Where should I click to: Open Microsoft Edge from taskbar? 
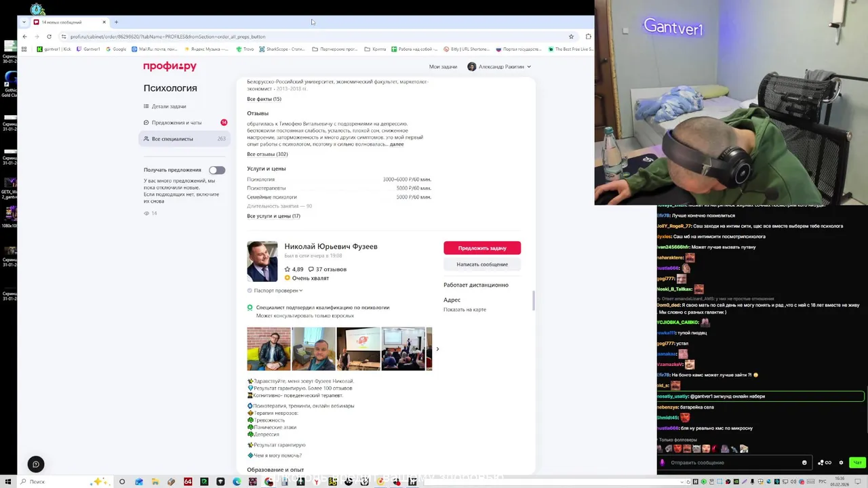pyautogui.click(x=237, y=482)
